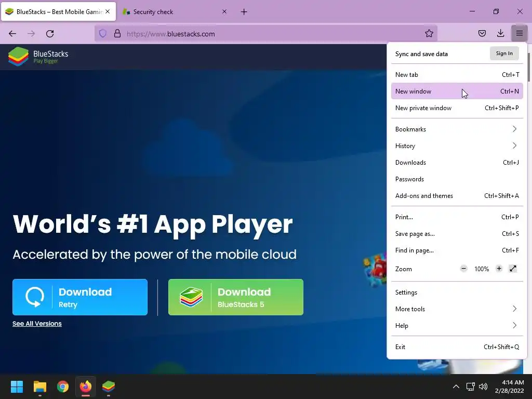Image resolution: width=532 pixels, height=399 pixels.
Task: Choose New window in the menu
Action: [x=457, y=91]
